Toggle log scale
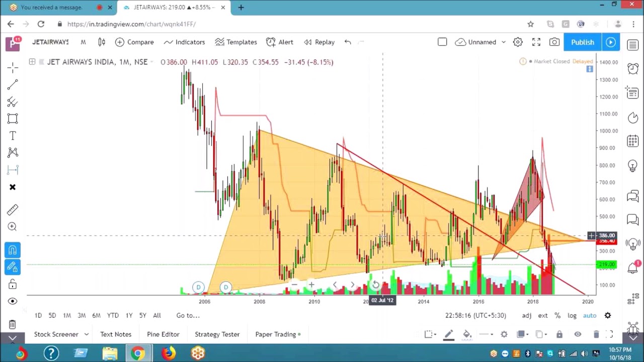Image resolution: width=644 pixels, height=362 pixels. click(572, 316)
